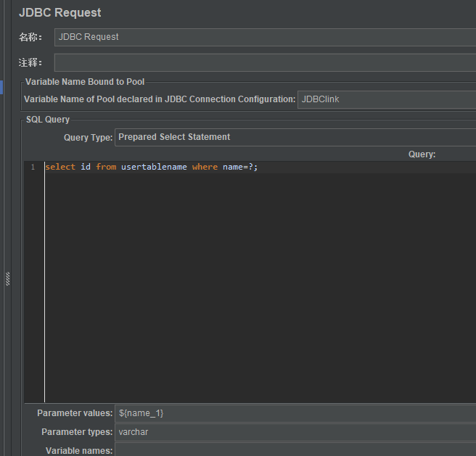Click the JDBClink pool variable name field

point(386,99)
